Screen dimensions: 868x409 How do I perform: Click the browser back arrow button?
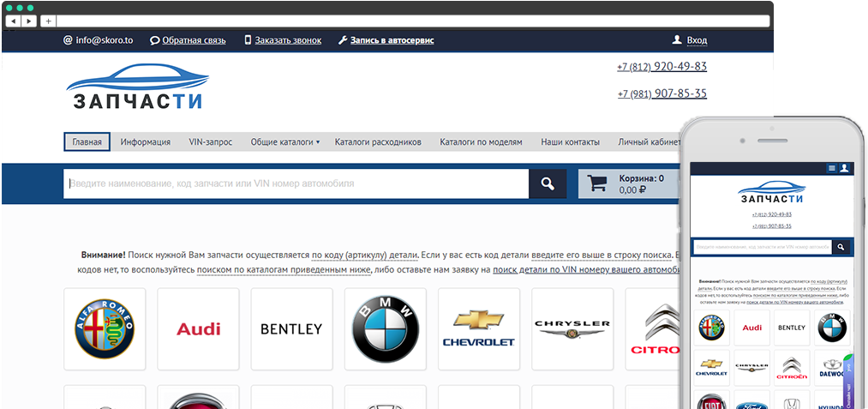coord(14,21)
